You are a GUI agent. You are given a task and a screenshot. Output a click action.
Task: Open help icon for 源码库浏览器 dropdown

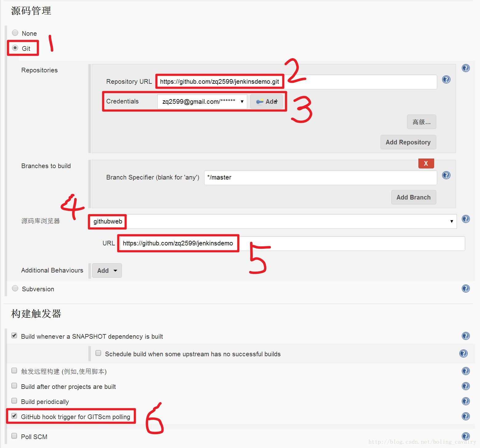(x=466, y=219)
